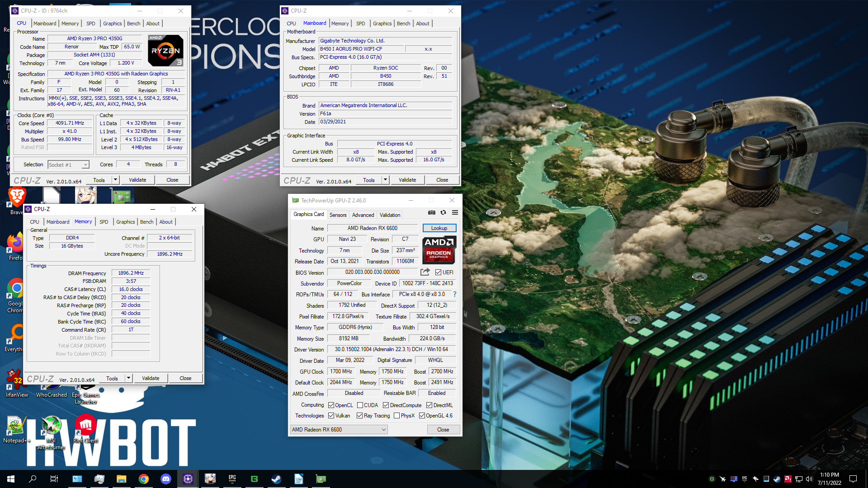Open the volume control in the system tray

(809, 479)
